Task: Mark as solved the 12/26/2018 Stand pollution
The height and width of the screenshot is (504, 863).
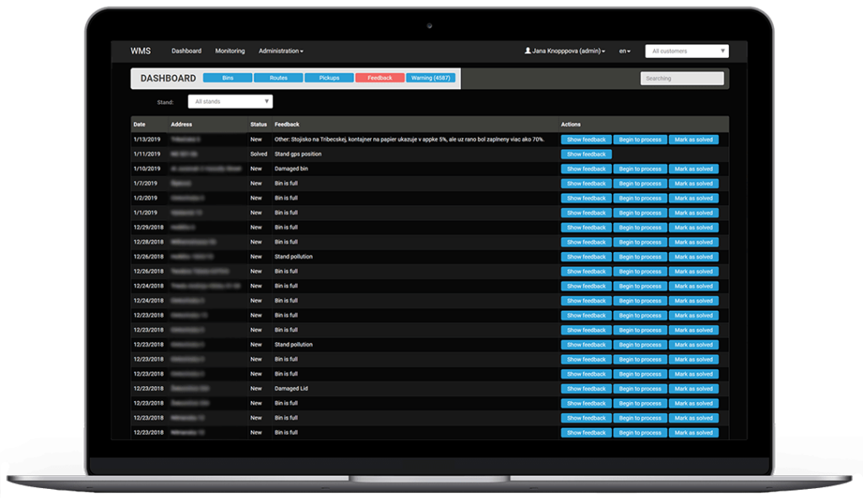Action: [x=694, y=256]
